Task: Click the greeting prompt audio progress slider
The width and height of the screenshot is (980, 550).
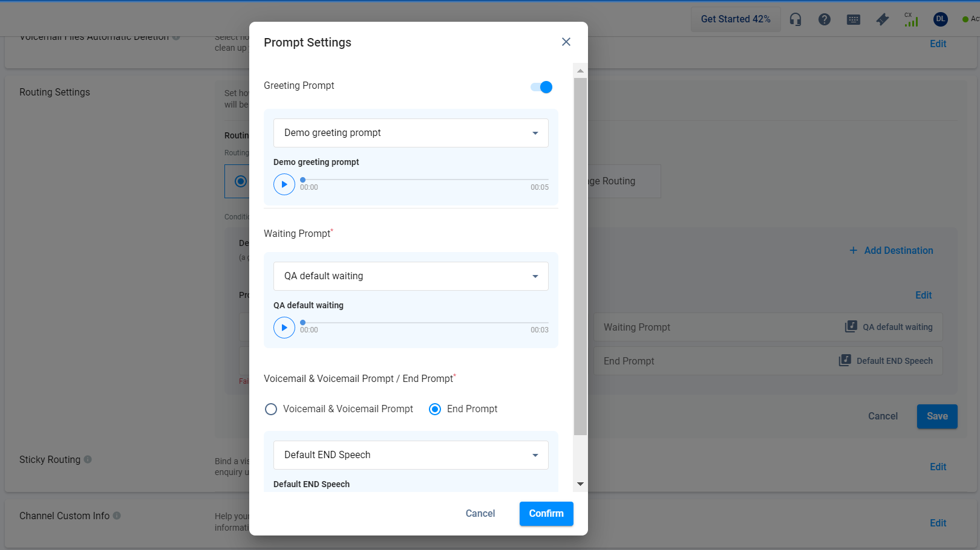Action: point(423,180)
